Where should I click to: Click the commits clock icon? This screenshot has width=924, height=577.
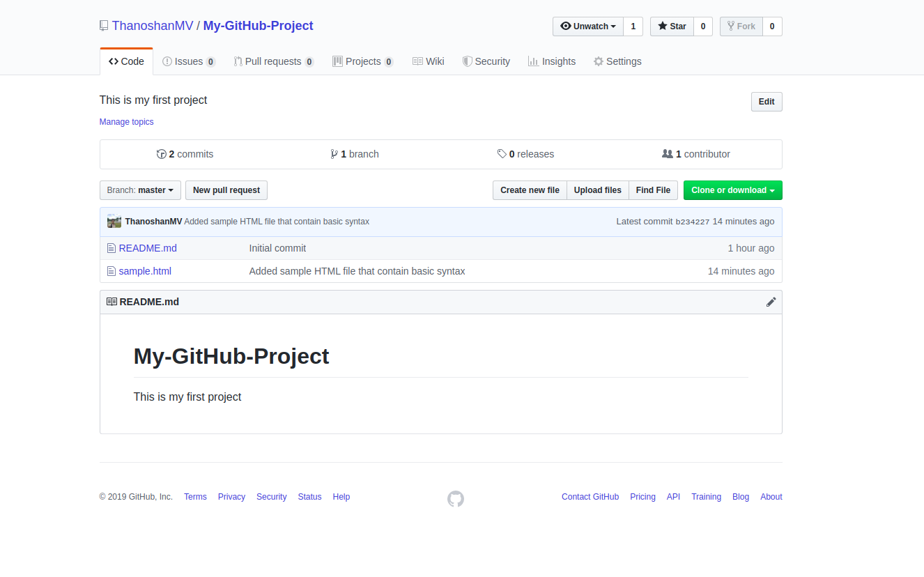162,154
